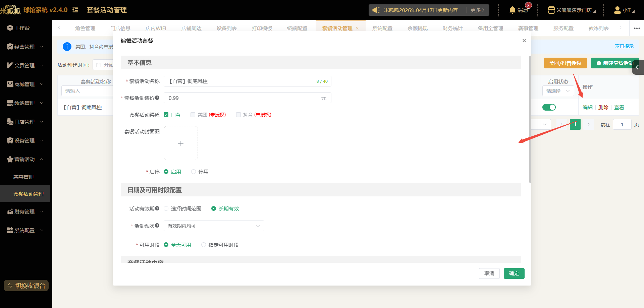
Task: Expand the 经营管理 sidebar menu
Action: [42, 47]
